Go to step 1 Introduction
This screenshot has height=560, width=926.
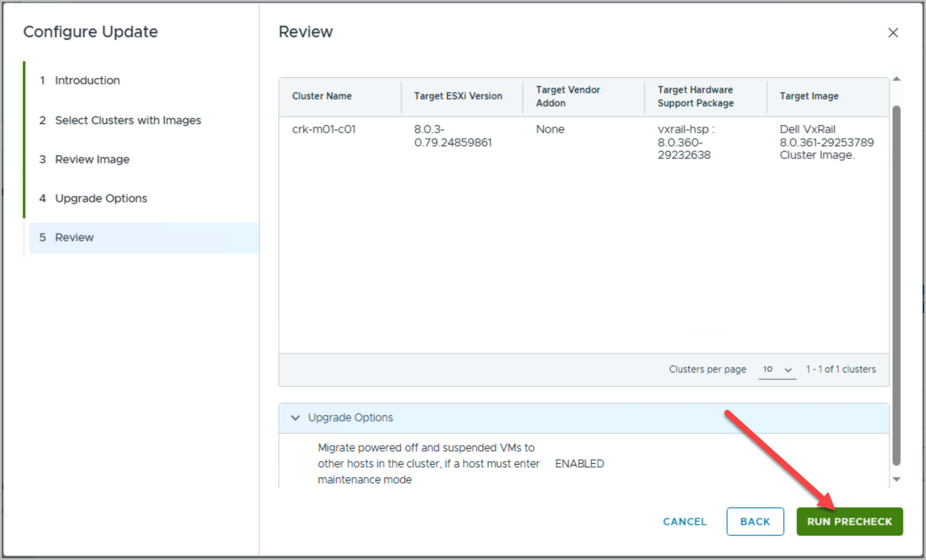click(x=87, y=80)
